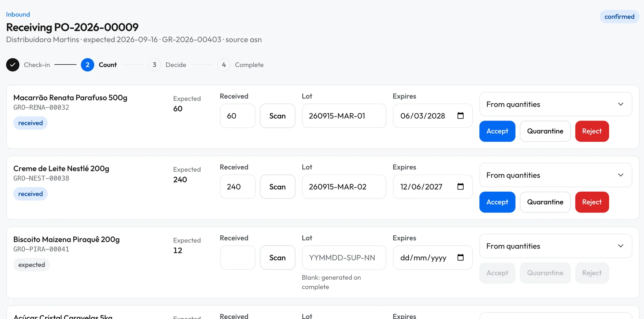Click the confirmed status badge

pyautogui.click(x=619, y=16)
